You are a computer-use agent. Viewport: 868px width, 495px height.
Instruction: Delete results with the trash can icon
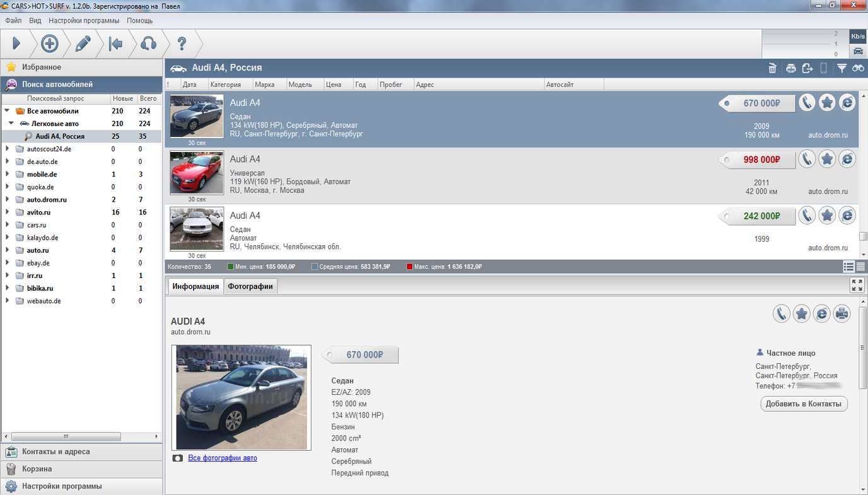click(772, 68)
